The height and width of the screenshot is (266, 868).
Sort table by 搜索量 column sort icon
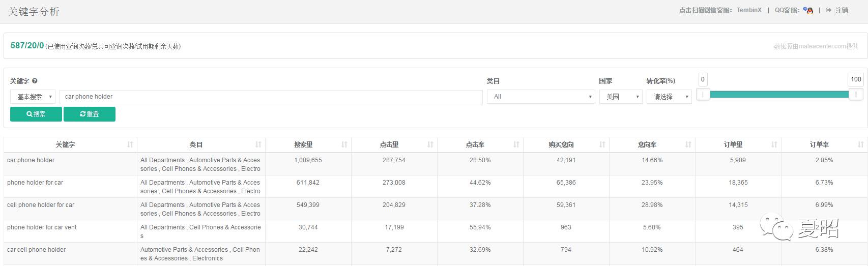click(344, 144)
